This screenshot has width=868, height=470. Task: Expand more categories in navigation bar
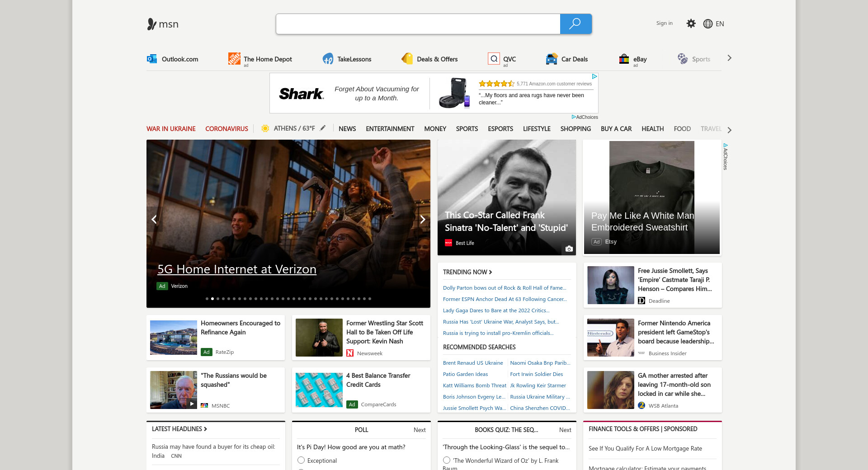coord(729,130)
